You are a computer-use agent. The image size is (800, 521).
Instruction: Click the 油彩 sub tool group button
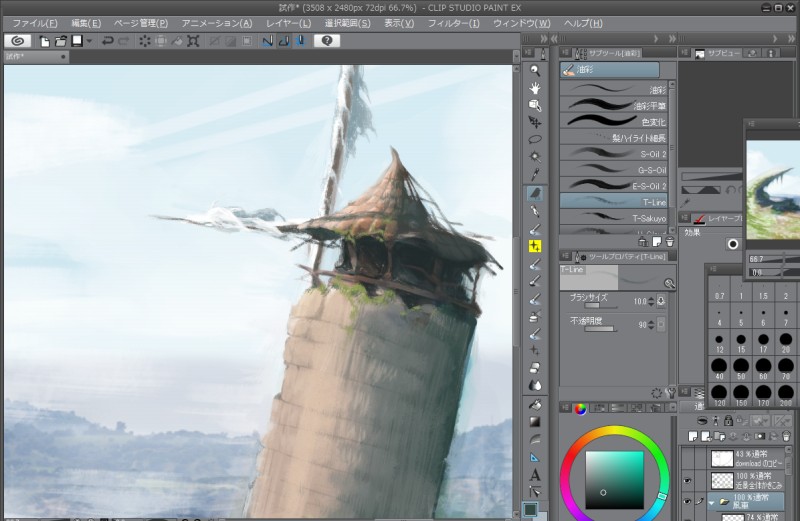point(610,69)
